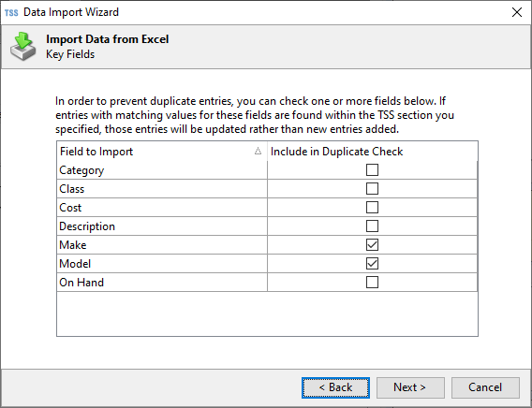
Task: Go to previous step with Back
Action: click(335, 387)
